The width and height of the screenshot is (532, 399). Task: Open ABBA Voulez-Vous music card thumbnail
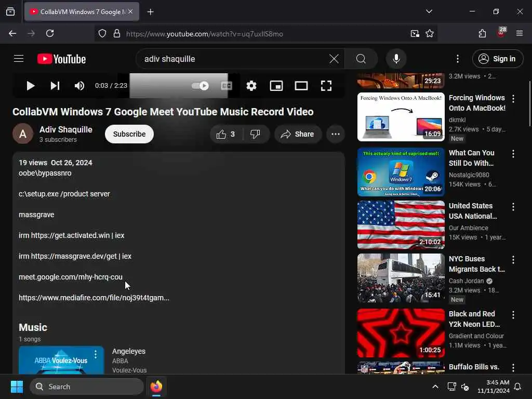61,360
